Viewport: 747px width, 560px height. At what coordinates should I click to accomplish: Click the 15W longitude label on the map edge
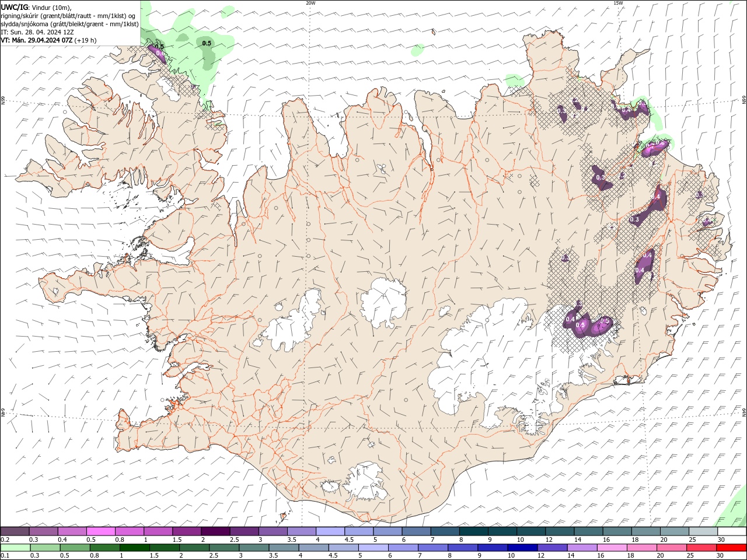tap(618, 3)
